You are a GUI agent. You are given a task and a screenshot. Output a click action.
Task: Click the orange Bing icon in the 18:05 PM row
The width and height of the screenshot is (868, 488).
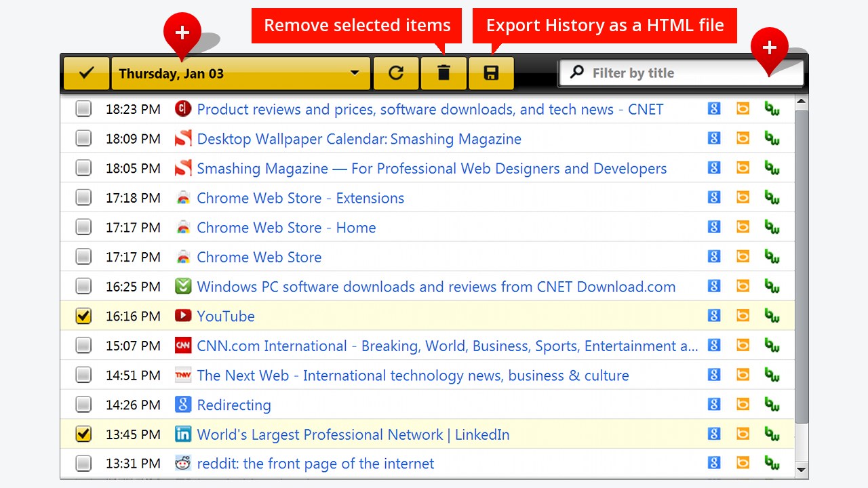pos(743,167)
